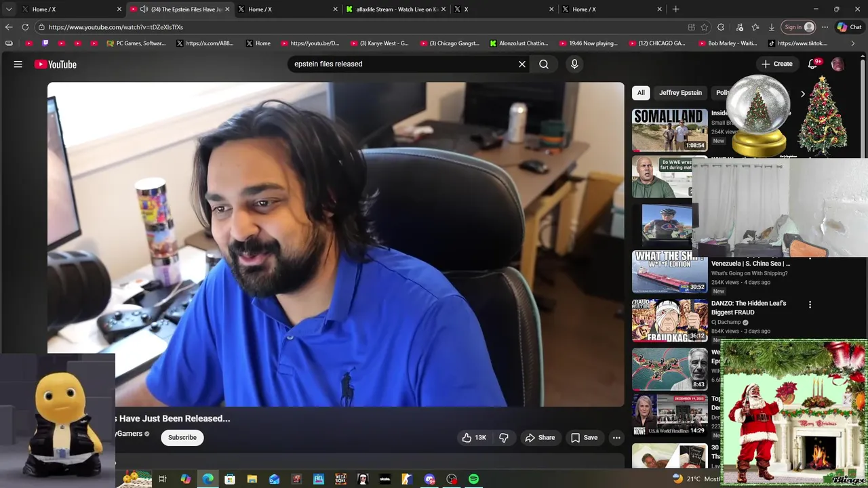This screenshot has width=868, height=488.
Task: Share the video
Action: (x=540, y=438)
